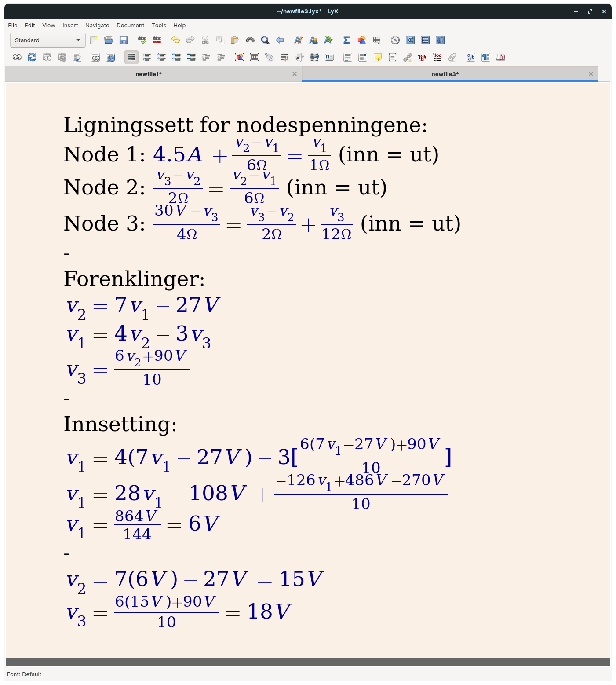Viewport: 616px width, 685px height.
Task: Click the Redo arrow icon
Action: [190, 40]
